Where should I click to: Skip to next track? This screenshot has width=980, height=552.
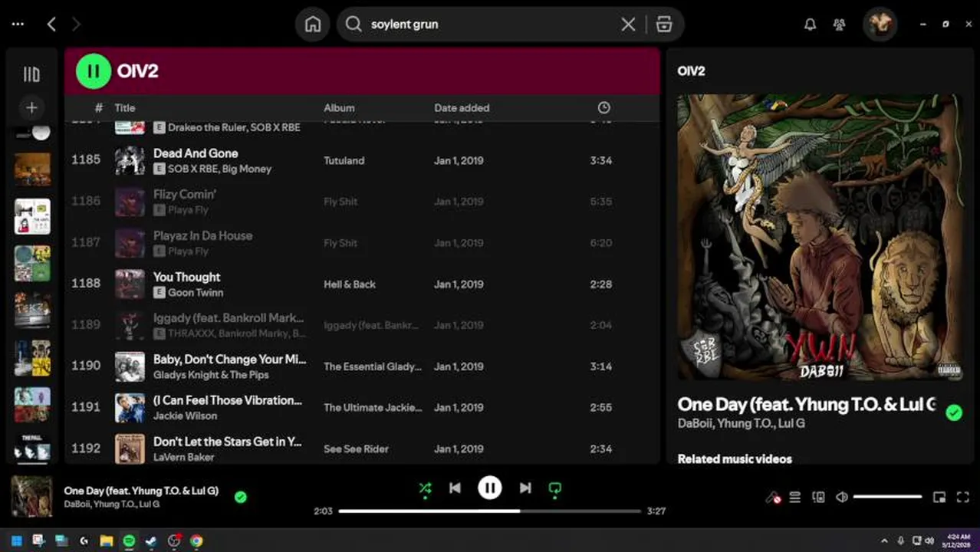click(525, 488)
